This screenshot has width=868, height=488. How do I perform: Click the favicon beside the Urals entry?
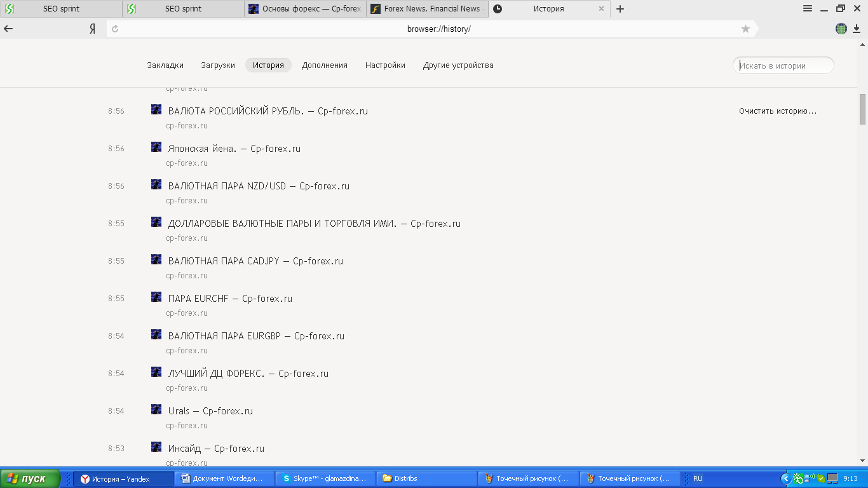click(x=156, y=410)
